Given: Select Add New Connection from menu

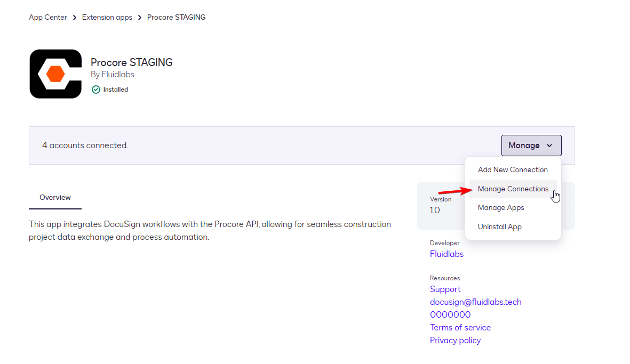Looking at the screenshot, I should pyautogui.click(x=513, y=169).
